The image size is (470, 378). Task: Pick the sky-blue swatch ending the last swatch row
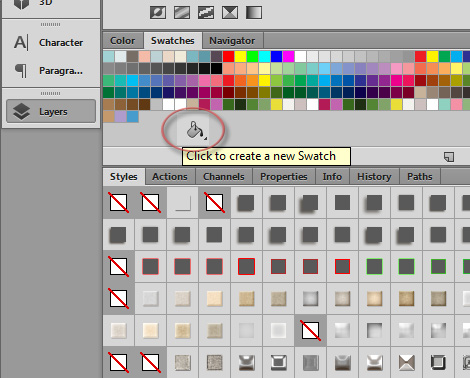tap(132, 117)
